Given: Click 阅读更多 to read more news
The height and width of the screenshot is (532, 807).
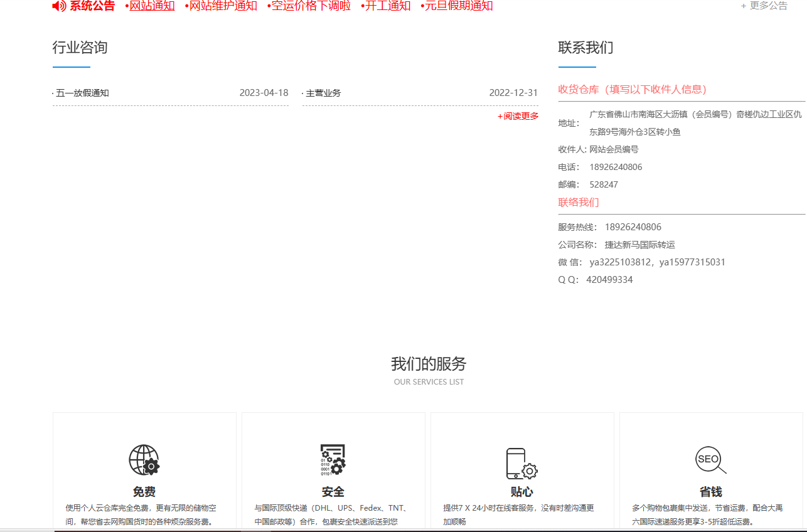Looking at the screenshot, I should (518, 116).
